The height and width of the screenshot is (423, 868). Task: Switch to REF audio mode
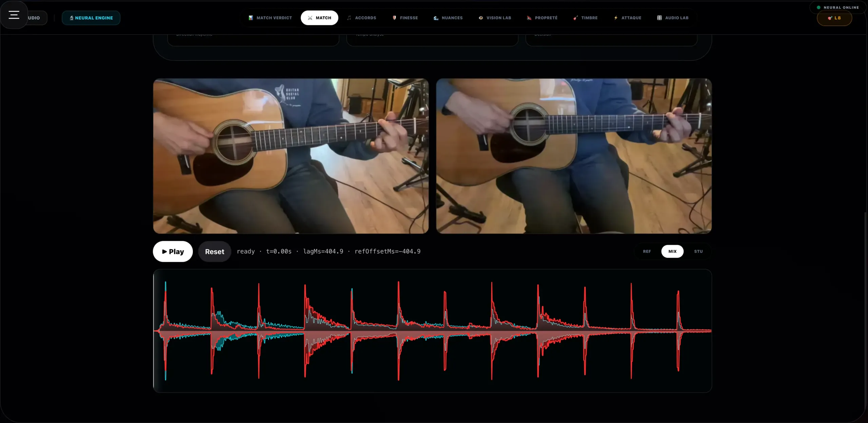tap(647, 251)
